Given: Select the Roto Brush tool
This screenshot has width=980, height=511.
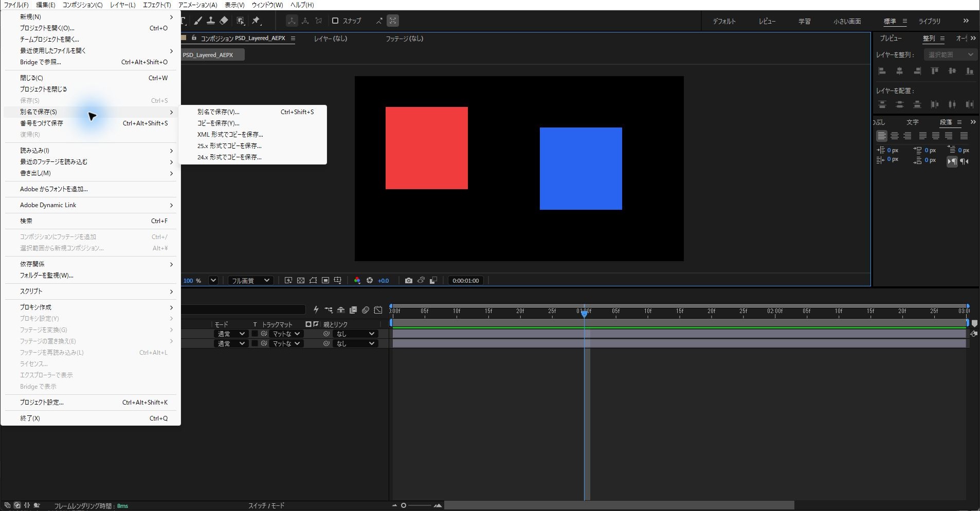Looking at the screenshot, I should [241, 21].
